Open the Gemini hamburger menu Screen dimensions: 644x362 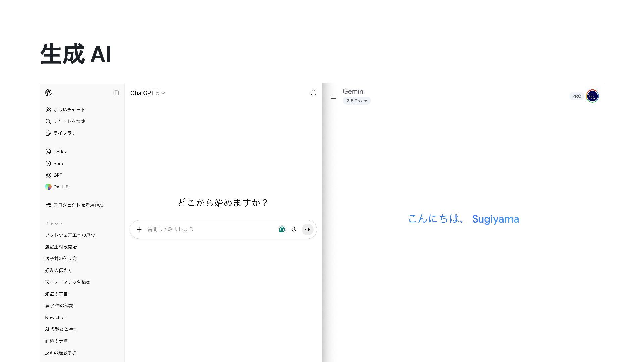[334, 97]
